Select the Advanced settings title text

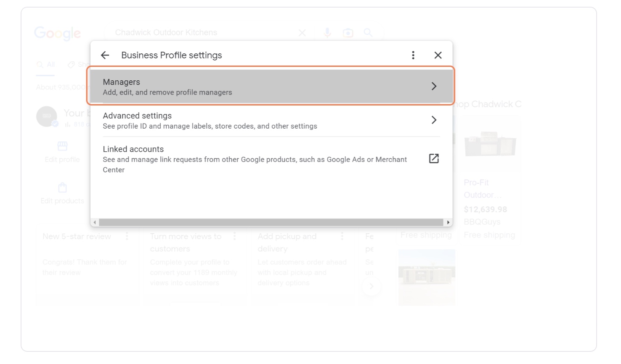[137, 116]
